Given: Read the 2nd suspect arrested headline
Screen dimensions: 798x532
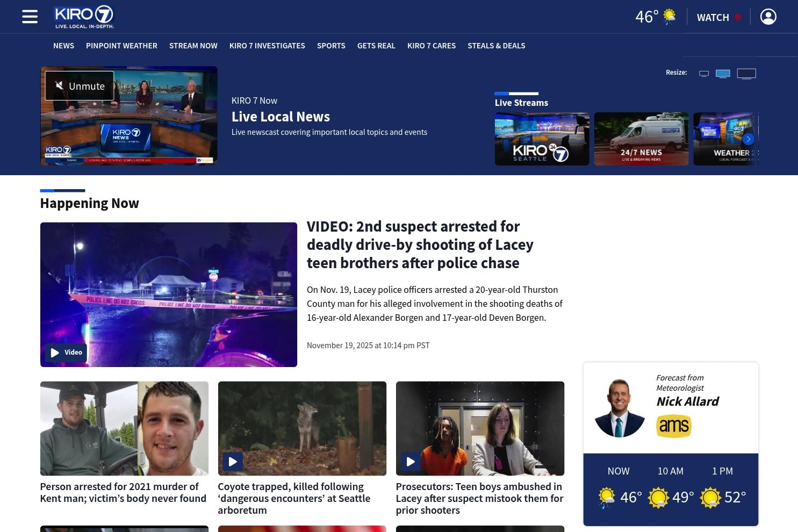Looking at the screenshot, I should (420, 245).
